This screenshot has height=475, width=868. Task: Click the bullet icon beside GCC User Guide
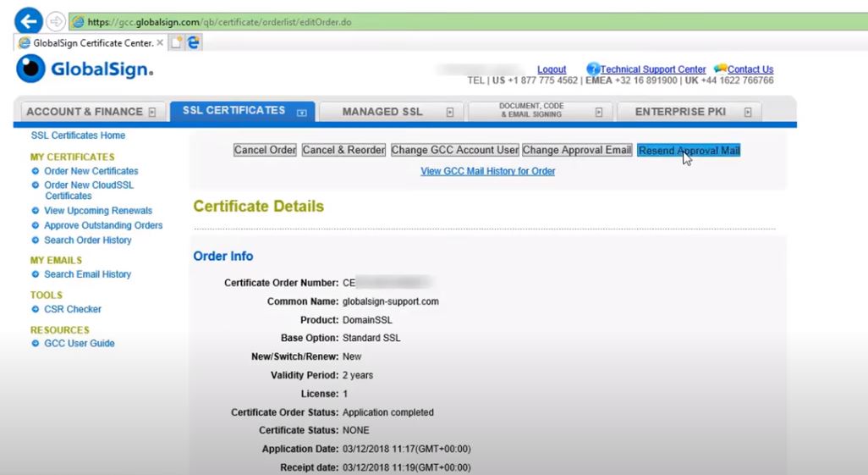coord(36,344)
